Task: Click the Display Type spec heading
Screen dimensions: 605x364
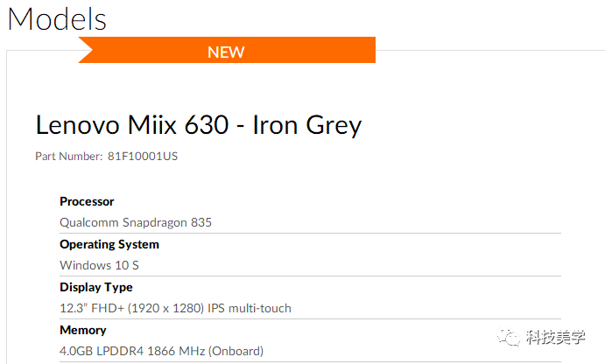Action: click(96, 287)
